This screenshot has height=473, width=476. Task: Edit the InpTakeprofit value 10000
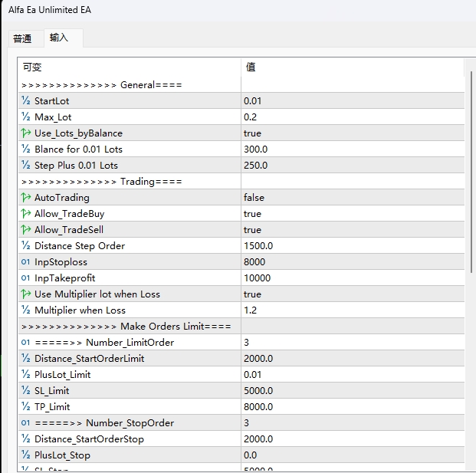point(352,278)
